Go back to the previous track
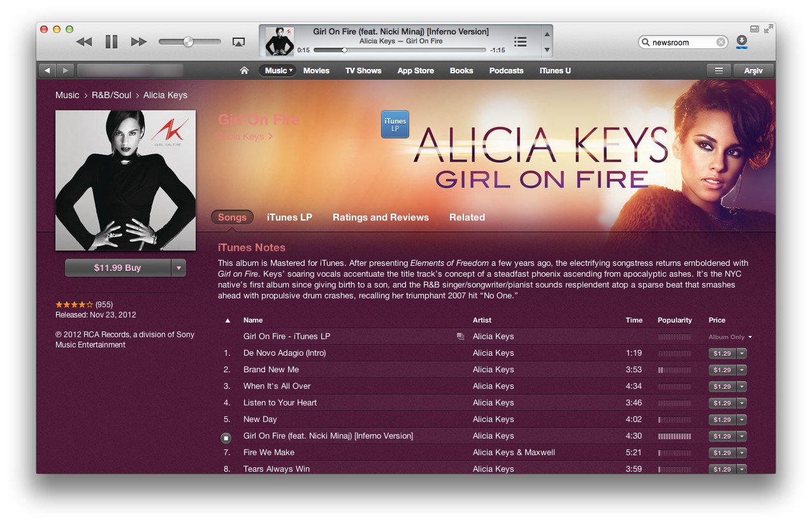 [x=84, y=42]
